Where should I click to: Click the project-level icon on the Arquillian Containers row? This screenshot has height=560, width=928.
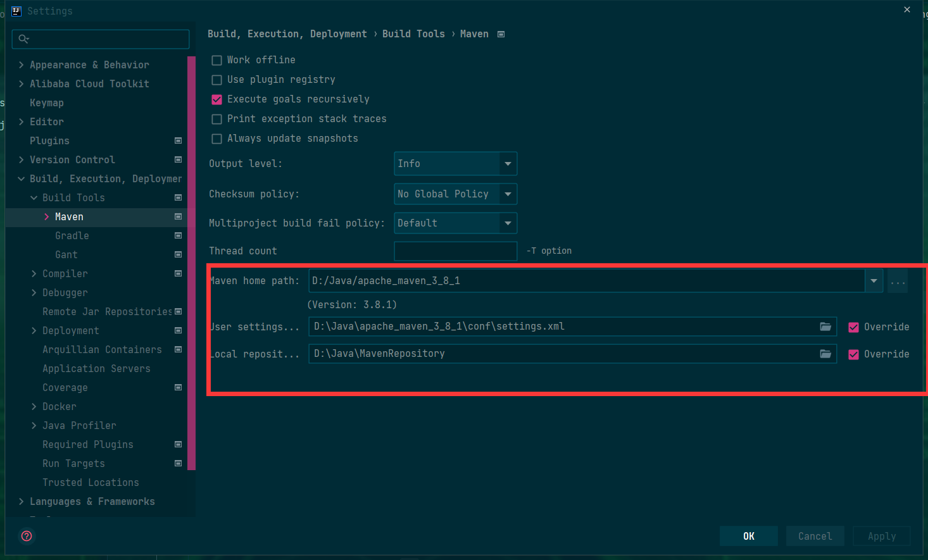pyautogui.click(x=178, y=349)
